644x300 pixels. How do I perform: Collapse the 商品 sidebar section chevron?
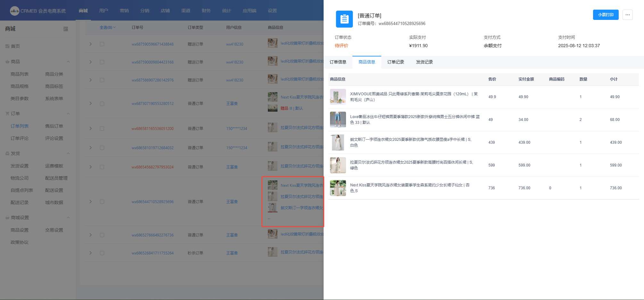(x=68, y=62)
